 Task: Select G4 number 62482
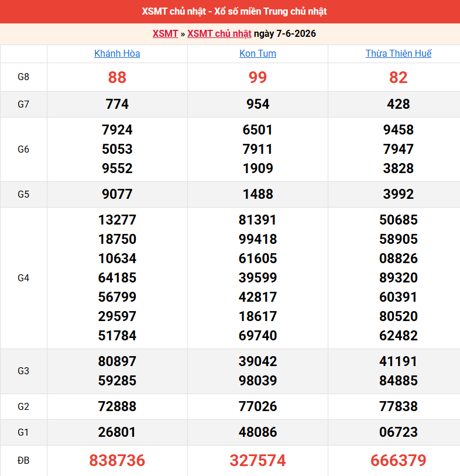pyautogui.click(x=399, y=336)
